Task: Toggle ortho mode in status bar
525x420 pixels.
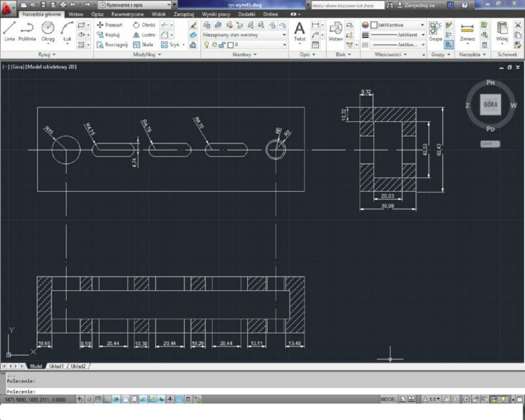Action: pyautogui.click(x=107, y=399)
